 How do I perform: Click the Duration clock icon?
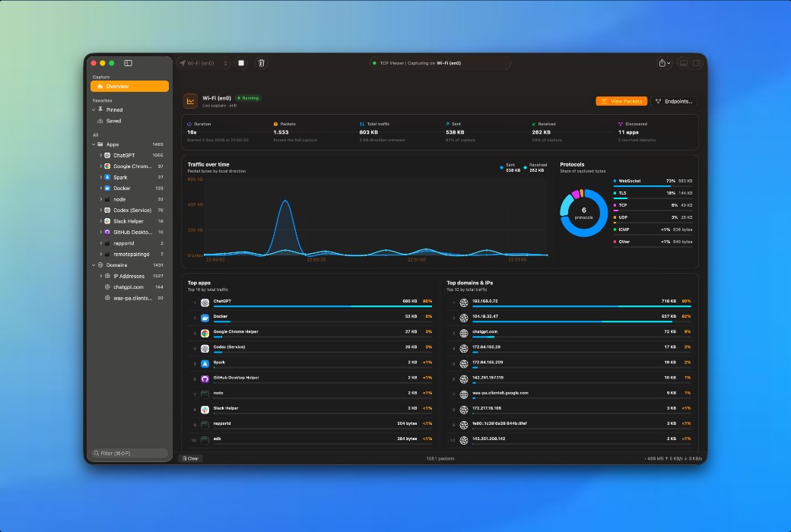coord(189,124)
